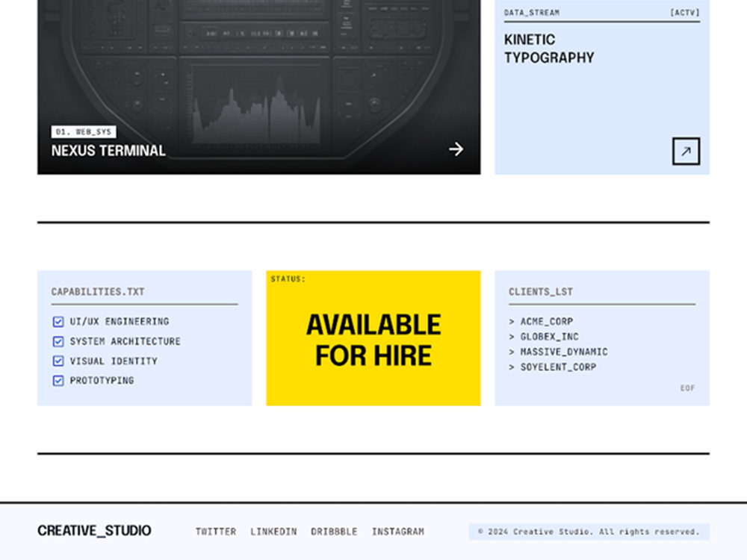Toggle System Architecture checkbox
Viewport: 747px width, 560px height.
point(58,341)
